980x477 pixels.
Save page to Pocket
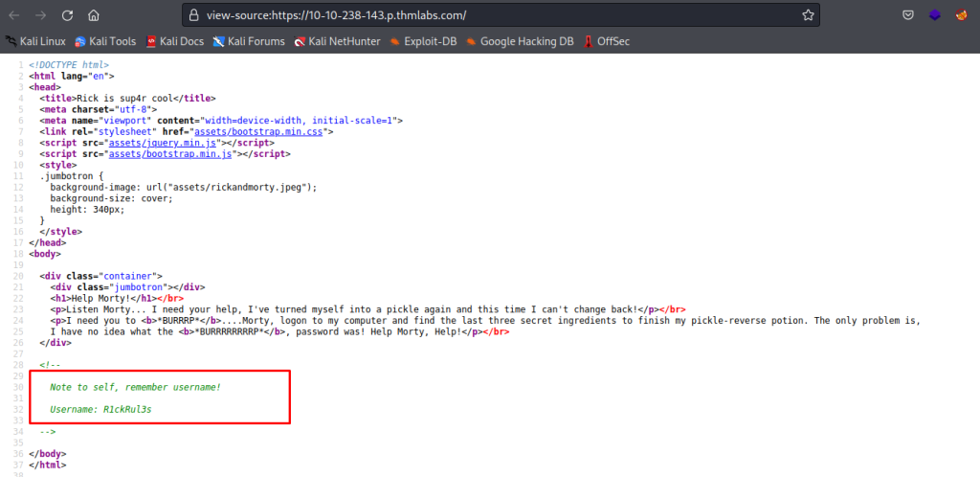pos(907,15)
